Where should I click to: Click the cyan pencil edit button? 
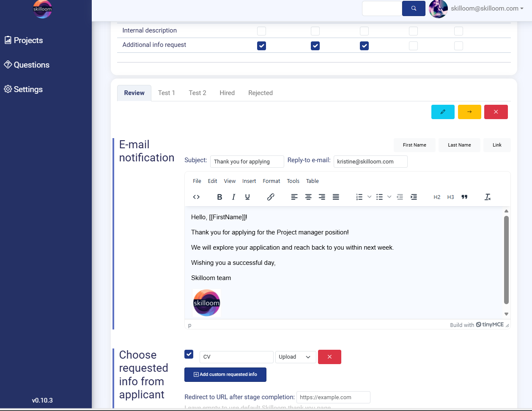[443, 112]
